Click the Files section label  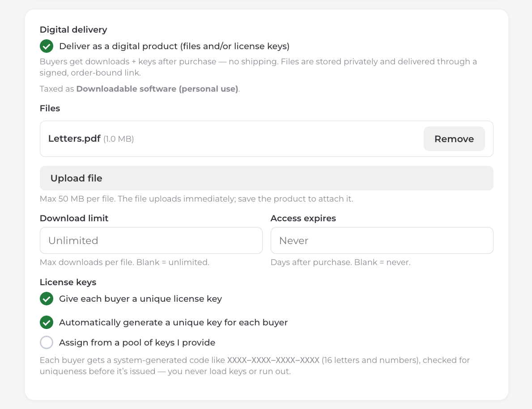coord(50,109)
